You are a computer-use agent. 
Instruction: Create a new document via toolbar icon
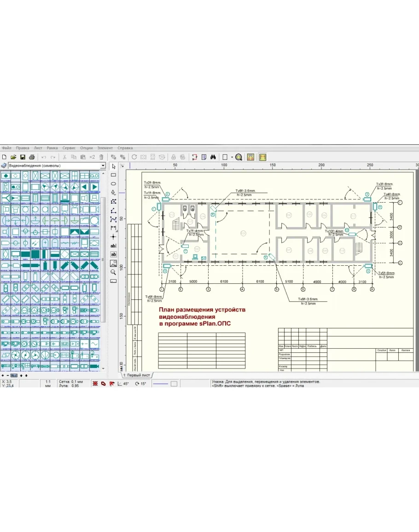click(x=5, y=157)
